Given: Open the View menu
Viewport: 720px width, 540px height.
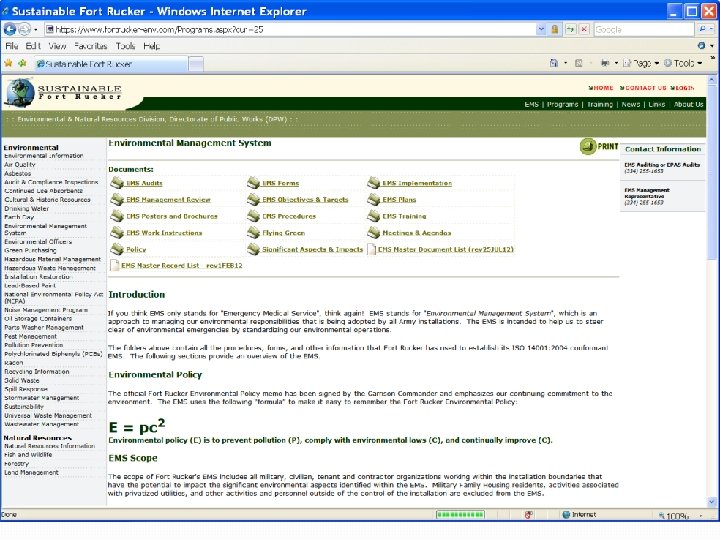Looking at the screenshot, I should (x=57, y=46).
